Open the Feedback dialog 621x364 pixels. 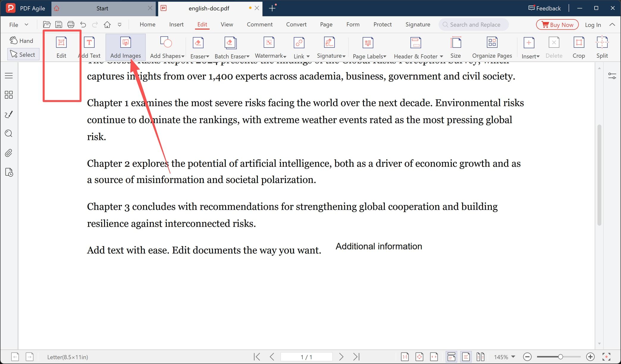[545, 8]
